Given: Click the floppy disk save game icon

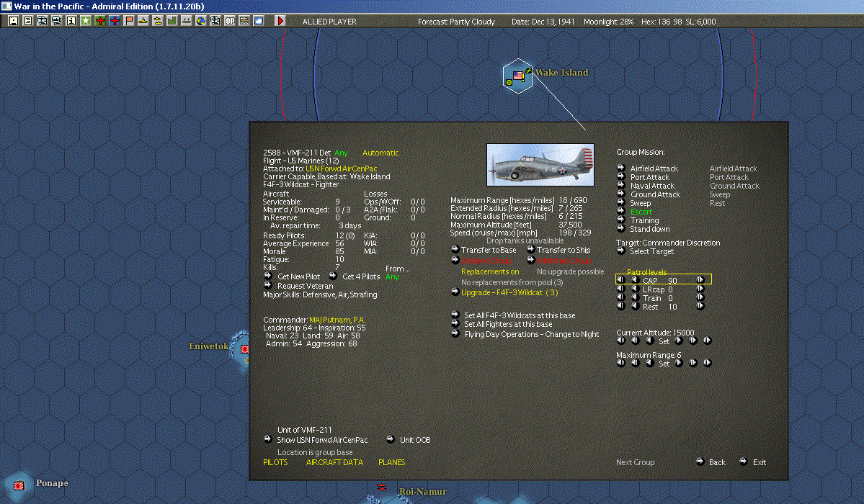Looking at the screenshot, I should pyautogui.click(x=13, y=21).
